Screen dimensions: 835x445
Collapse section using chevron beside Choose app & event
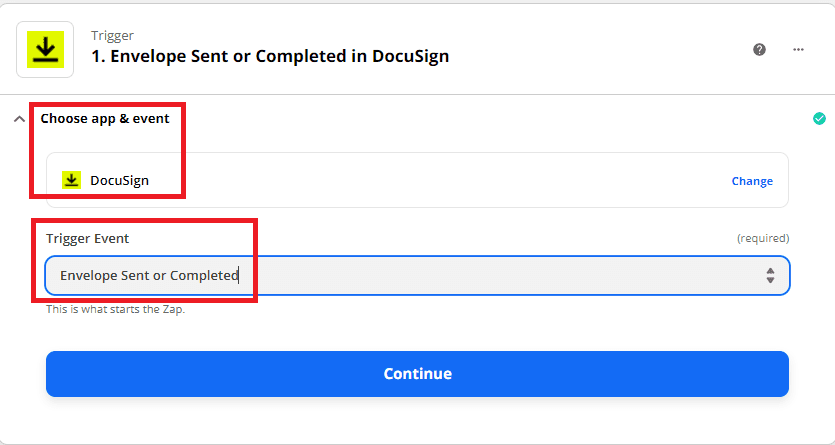[19, 119]
